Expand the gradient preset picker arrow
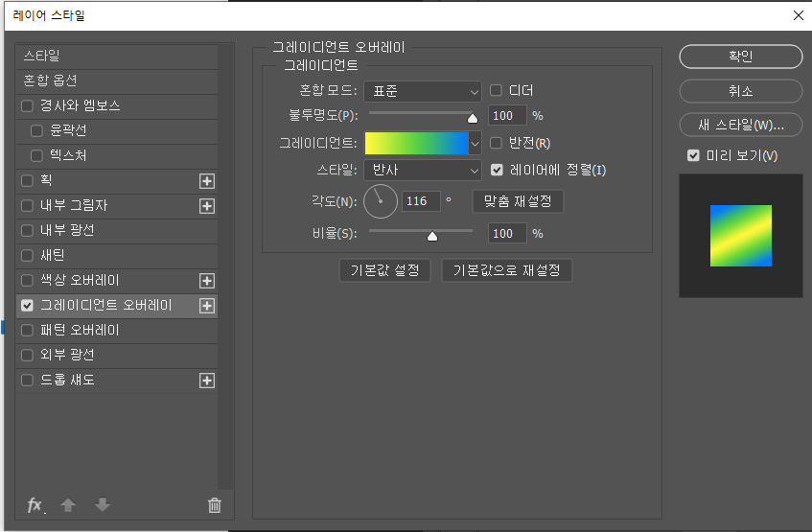Viewport: 812px width, 532px height. pyautogui.click(x=475, y=144)
